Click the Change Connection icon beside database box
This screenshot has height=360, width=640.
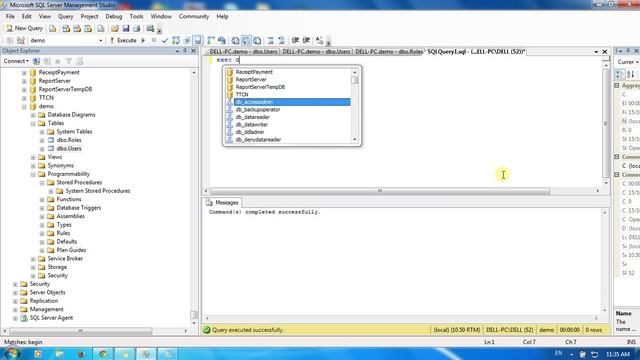click(21, 40)
